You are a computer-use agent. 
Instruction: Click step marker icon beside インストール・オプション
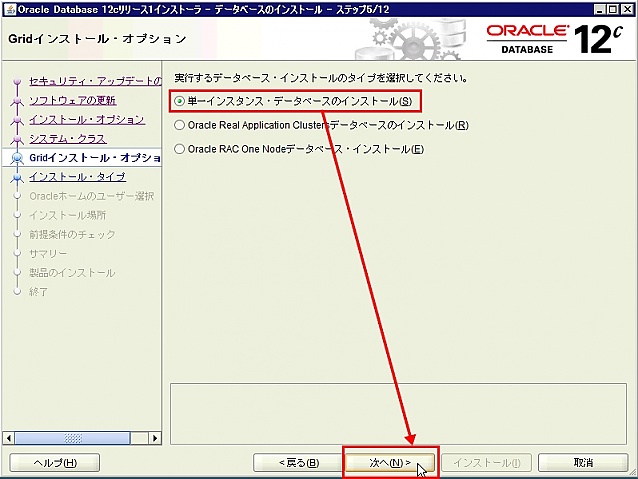pos(17,120)
